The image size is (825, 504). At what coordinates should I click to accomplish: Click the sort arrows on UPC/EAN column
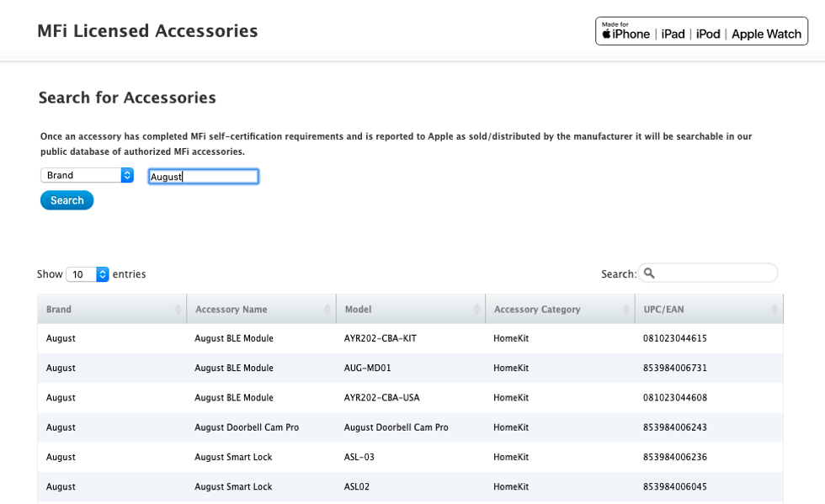[774, 308]
